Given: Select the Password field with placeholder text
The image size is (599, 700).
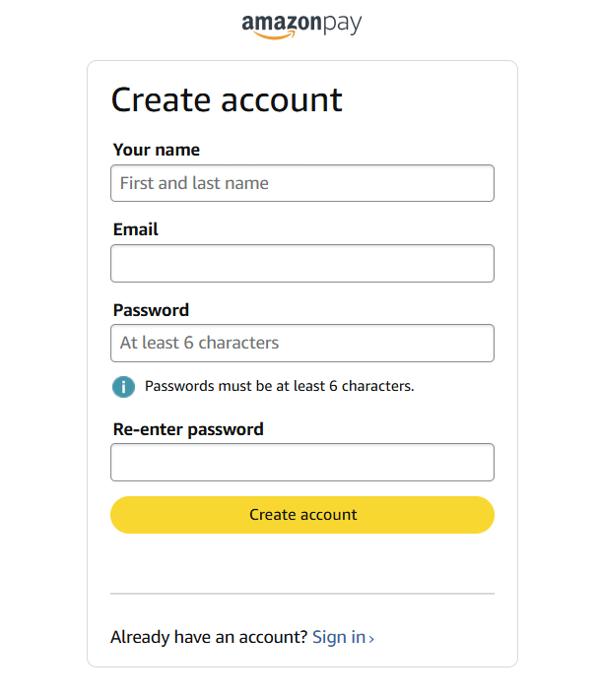Looking at the screenshot, I should [x=301, y=343].
